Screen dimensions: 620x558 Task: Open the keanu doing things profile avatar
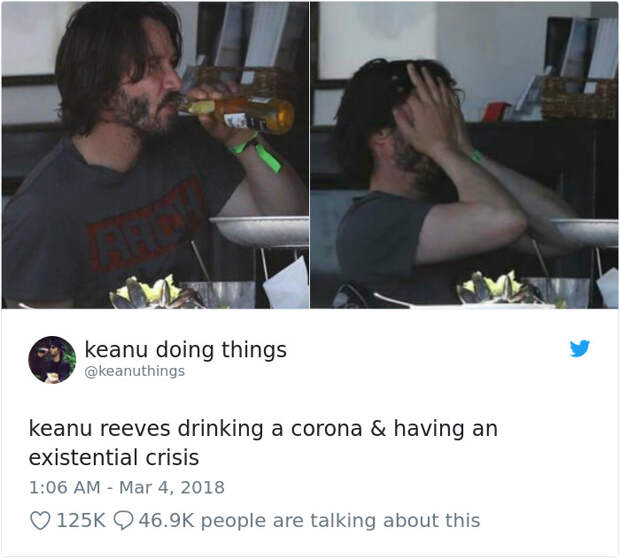point(52,360)
